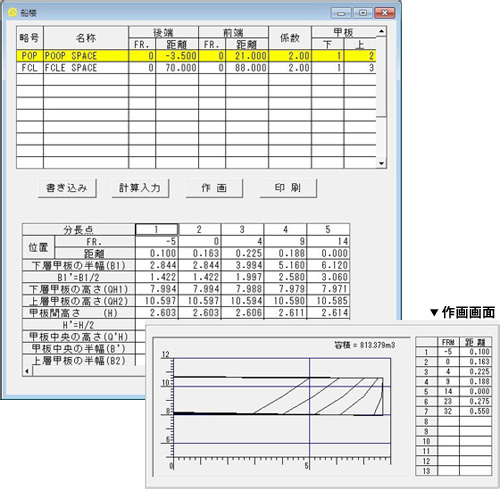Click the FR. value -5 in station 1

157,241
